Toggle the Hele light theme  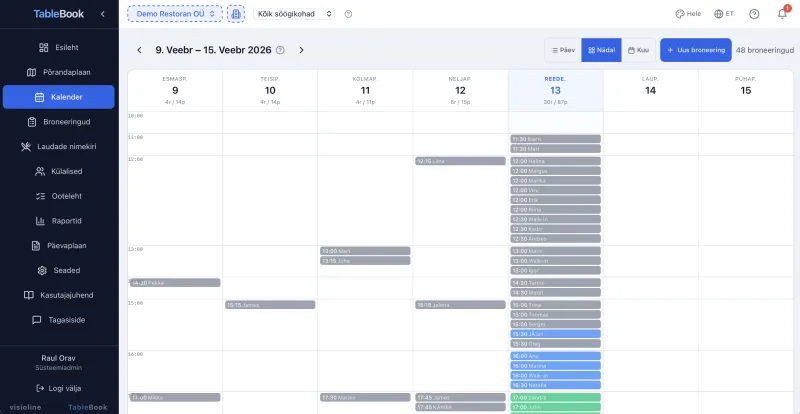pyautogui.click(x=688, y=14)
